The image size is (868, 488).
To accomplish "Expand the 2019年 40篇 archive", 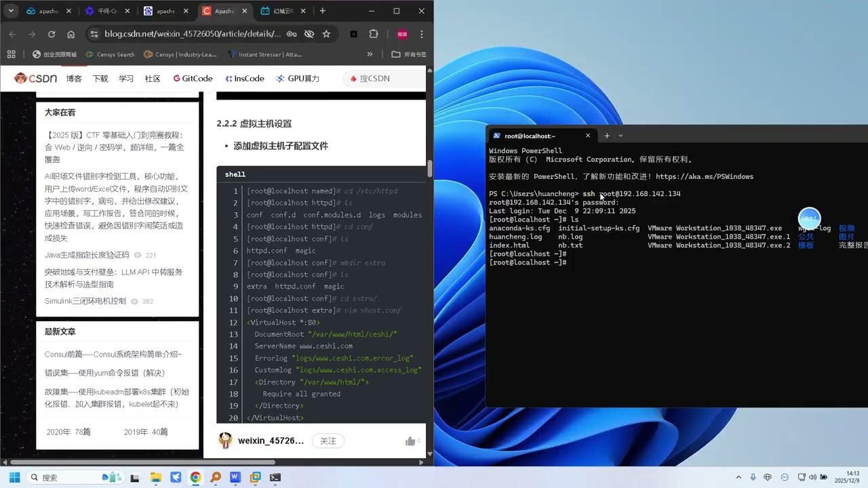I will coord(146,432).
